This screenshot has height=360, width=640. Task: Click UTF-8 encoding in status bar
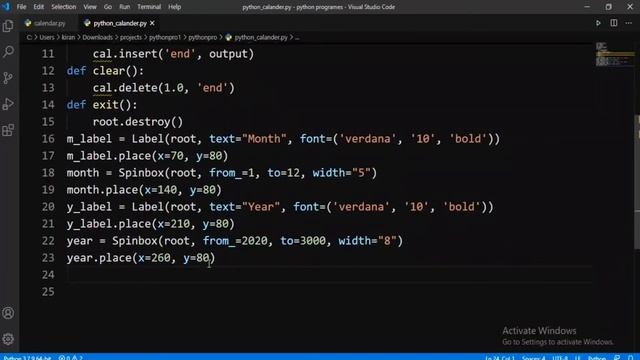tap(560, 358)
